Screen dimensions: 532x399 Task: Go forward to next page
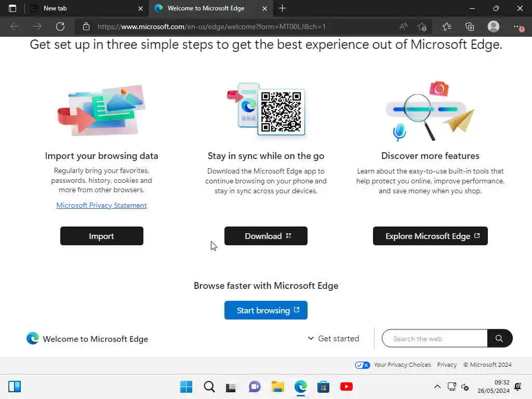37,26
